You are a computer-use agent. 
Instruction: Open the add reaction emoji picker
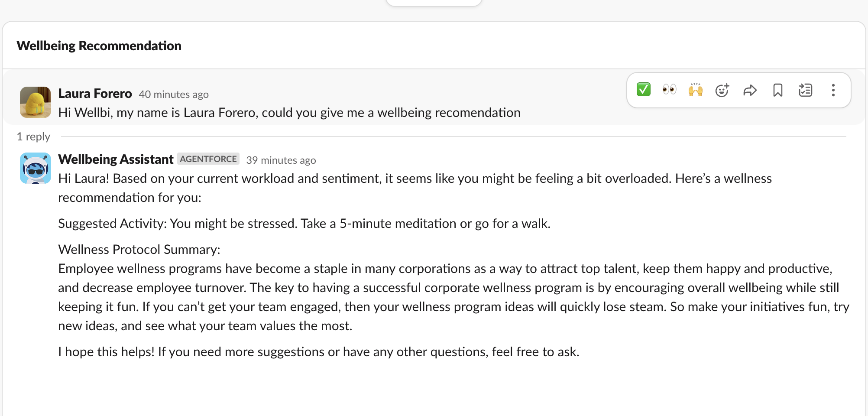coord(722,90)
